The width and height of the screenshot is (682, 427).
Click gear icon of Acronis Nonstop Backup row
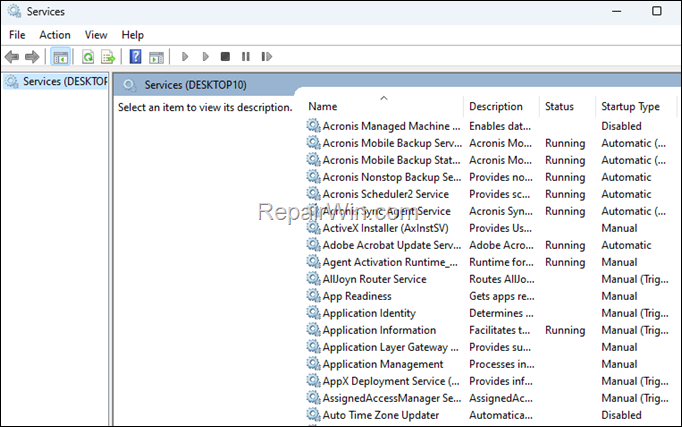(313, 177)
